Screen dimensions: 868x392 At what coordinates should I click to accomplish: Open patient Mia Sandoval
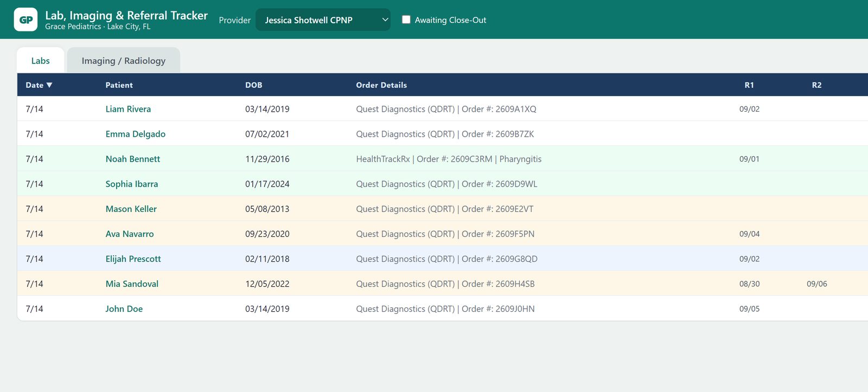point(132,284)
